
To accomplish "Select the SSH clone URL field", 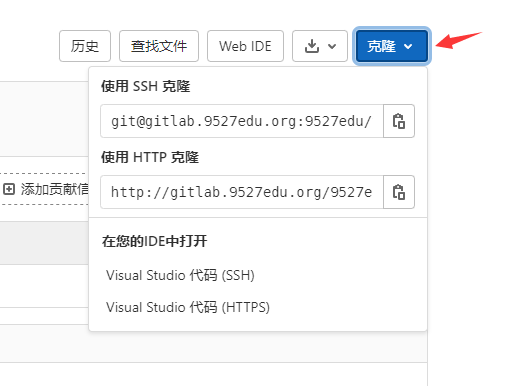I will pos(242,121).
